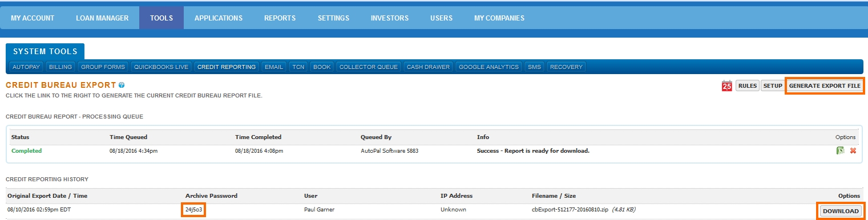This screenshot has height=220, width=868.
Task: Navigate to Investors
Action: point(390,18)
